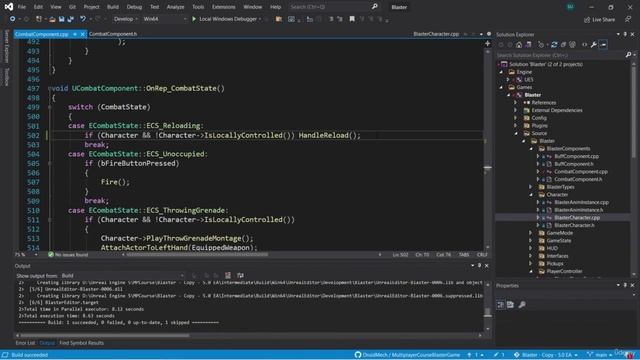The height and width of the screenshot is (360, 640).
Task: Open BlasterCharacter.cpp preview tab
Action: (436, 34)
